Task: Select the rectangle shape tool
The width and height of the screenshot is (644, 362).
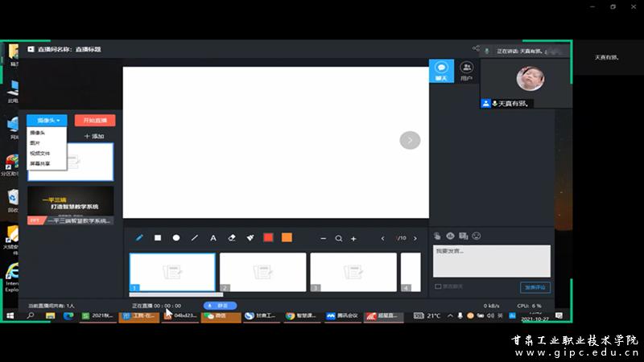Action: pyautogui.click(x=158, y=238)
